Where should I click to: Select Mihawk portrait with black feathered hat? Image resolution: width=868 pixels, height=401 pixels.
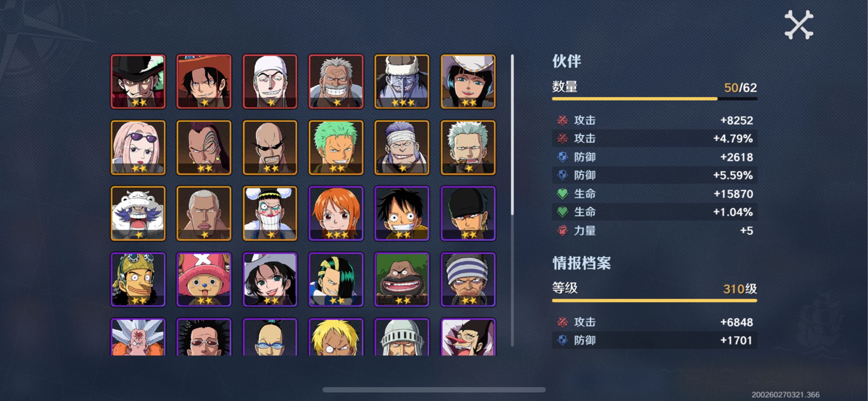click(138, 82)
